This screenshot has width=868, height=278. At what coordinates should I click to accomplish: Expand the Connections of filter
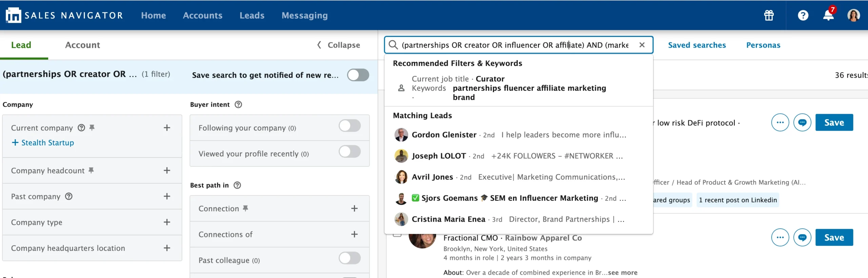pyautogui.click(x=354, y=234)
